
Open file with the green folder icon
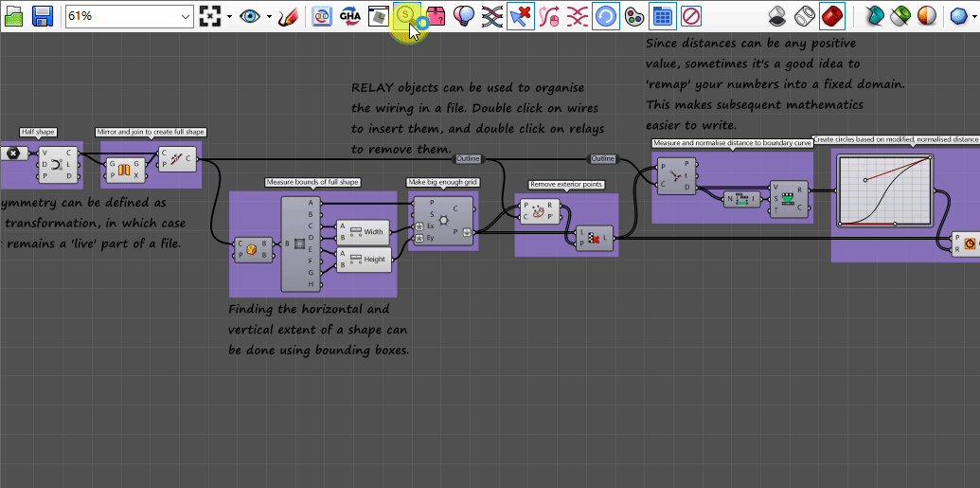(13, 16)
